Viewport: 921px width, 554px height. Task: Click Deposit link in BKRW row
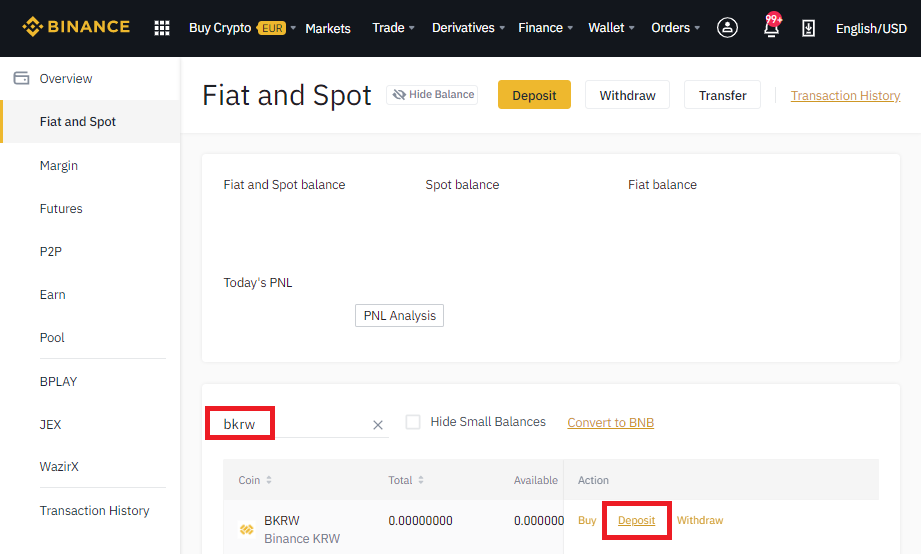click(636, 521)
